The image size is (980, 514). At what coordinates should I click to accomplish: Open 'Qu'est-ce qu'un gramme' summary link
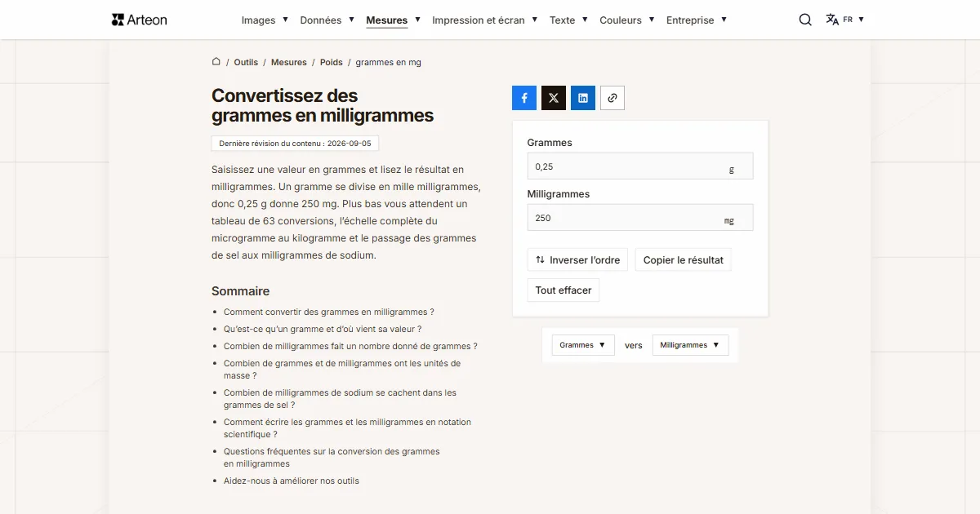click(323, 329)
